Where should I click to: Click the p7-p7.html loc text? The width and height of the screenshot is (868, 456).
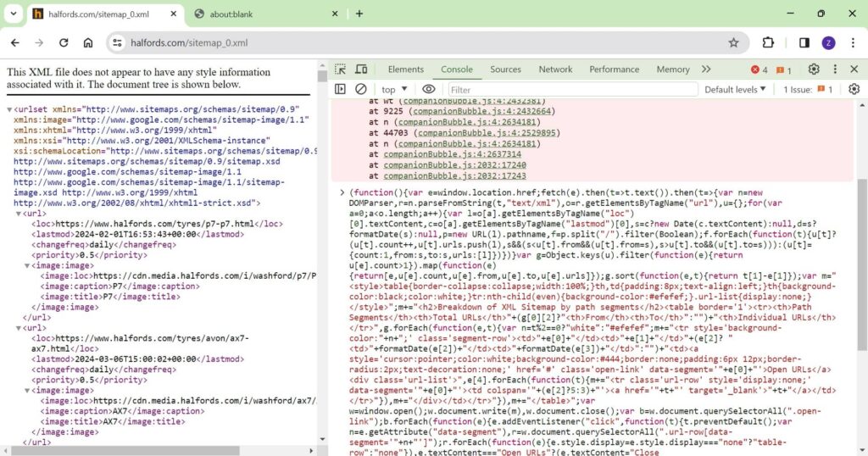157,224
